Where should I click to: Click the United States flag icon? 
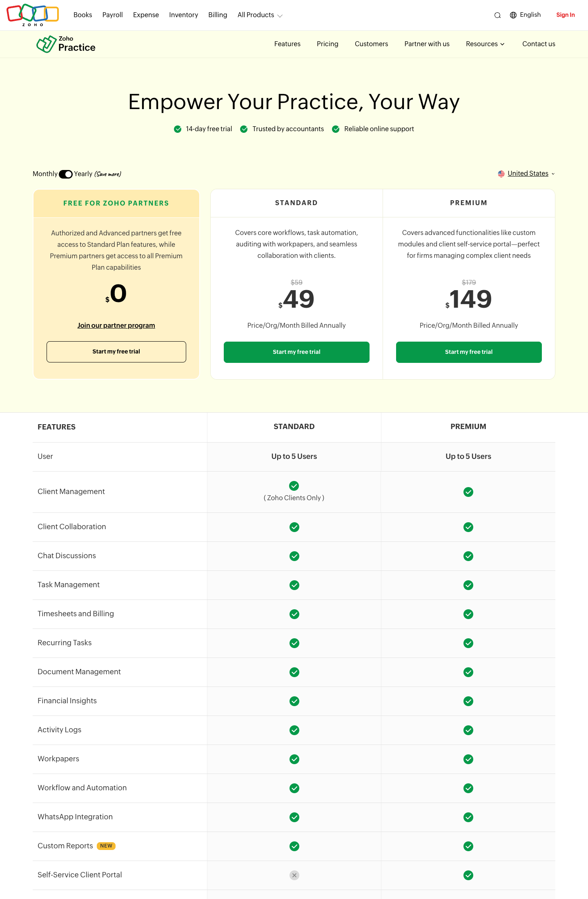click(x=501, y=174)
